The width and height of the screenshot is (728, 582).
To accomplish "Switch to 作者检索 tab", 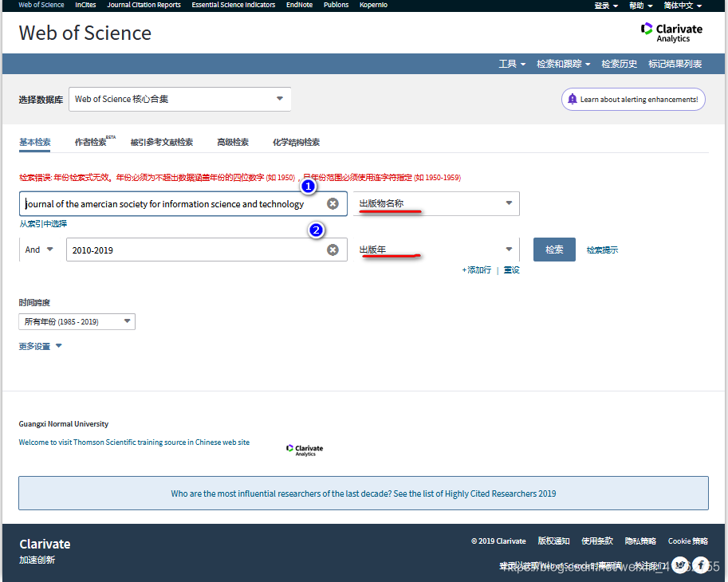I will pyautogui.click(x=95, y=142).
